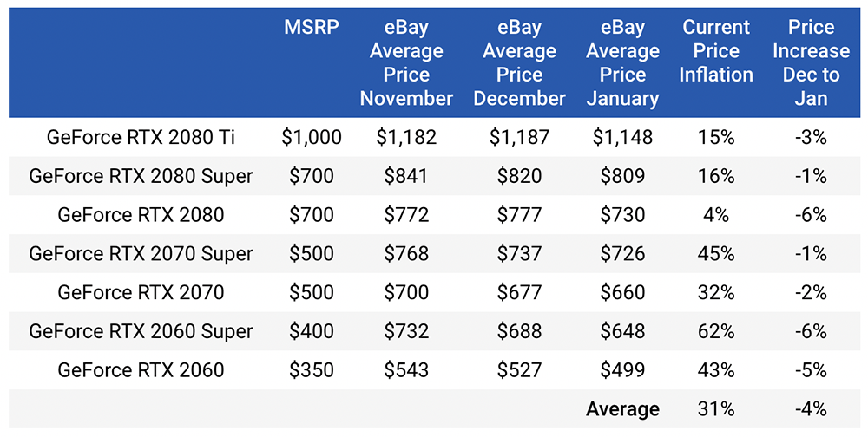Select the 31% average inflation cell
This screenshot has height=437, width=868.
[716, 408]
